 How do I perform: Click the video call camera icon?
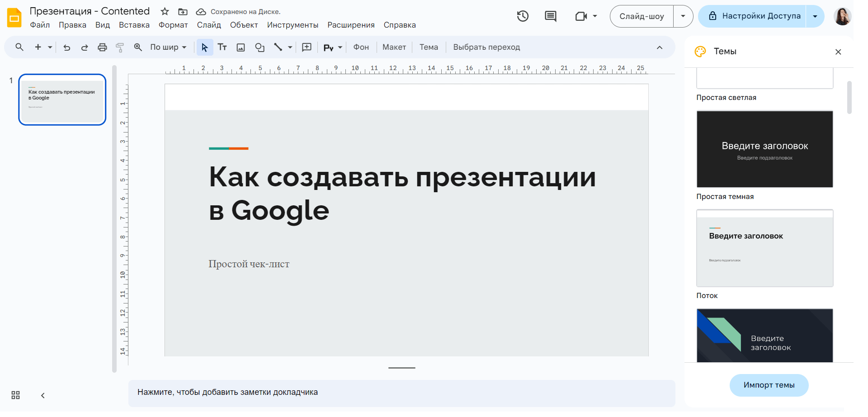581,16
